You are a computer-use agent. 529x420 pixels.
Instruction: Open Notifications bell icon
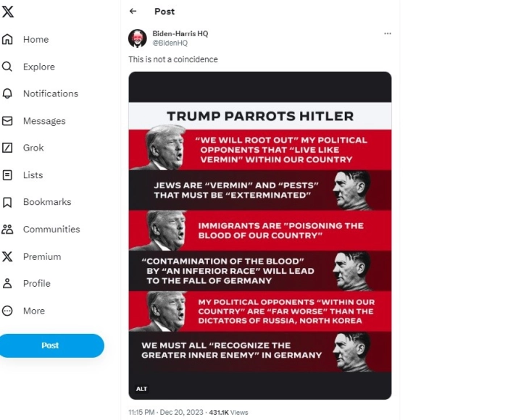7,93
